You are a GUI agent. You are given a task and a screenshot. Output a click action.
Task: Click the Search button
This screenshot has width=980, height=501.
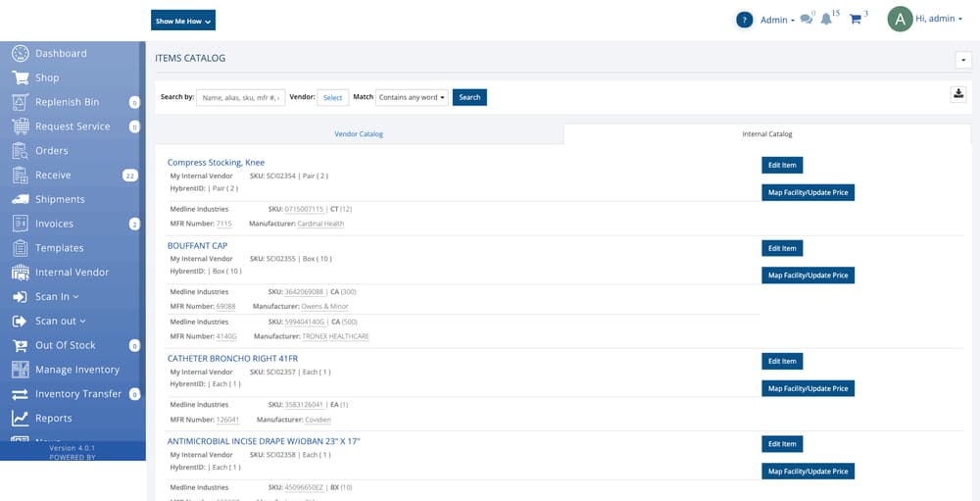click(x=469, y=98)
